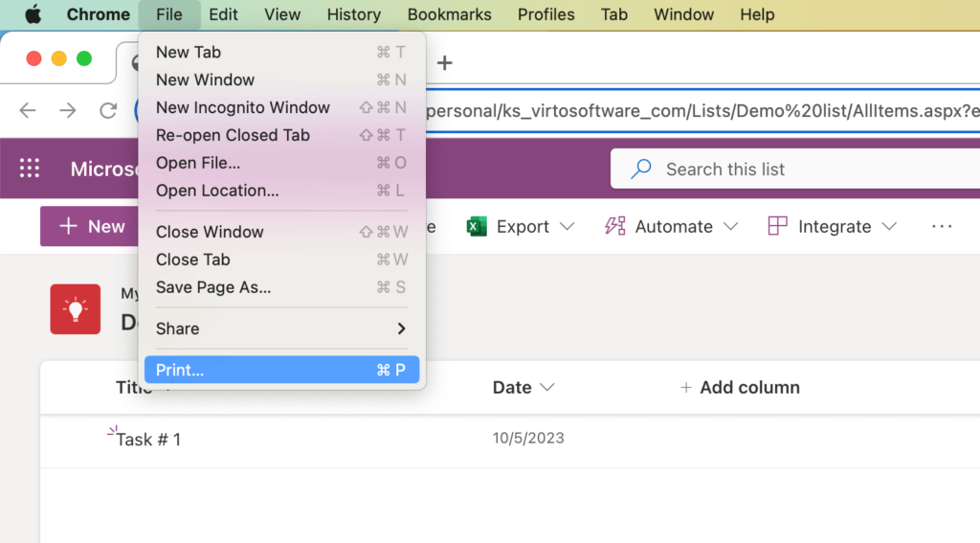The image size is (980, 543).
Task: Open the Chrome application menu
Action: click(99, 13)
